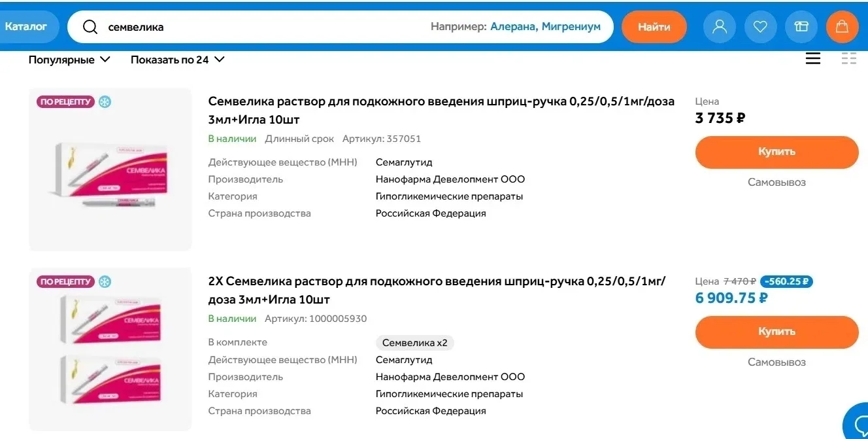This screenshot has width=868, height=439.
Task: Click Российская Федерация in first product
Action: (431, 213)
